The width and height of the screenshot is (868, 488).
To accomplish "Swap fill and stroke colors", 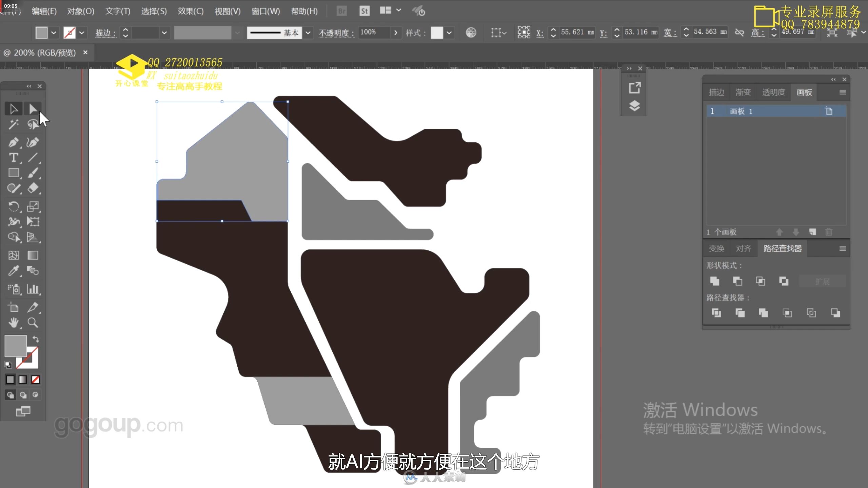I will (x=36, y=339).
